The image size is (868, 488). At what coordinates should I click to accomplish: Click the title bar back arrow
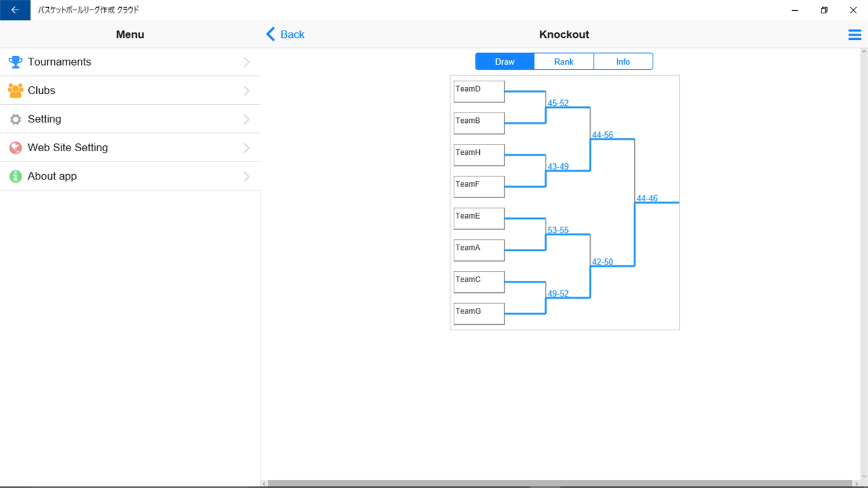pos(15,10)
